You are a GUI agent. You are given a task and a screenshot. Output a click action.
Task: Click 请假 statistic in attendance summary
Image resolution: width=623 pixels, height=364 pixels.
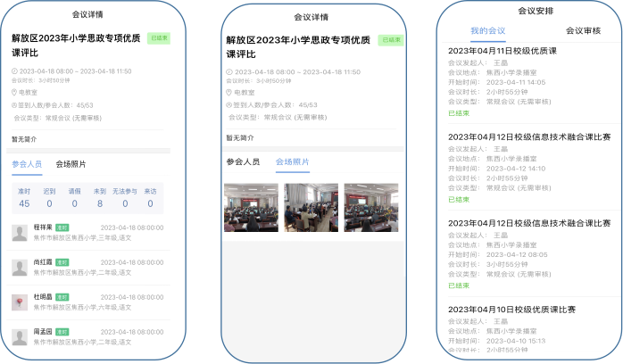(75, 198)
